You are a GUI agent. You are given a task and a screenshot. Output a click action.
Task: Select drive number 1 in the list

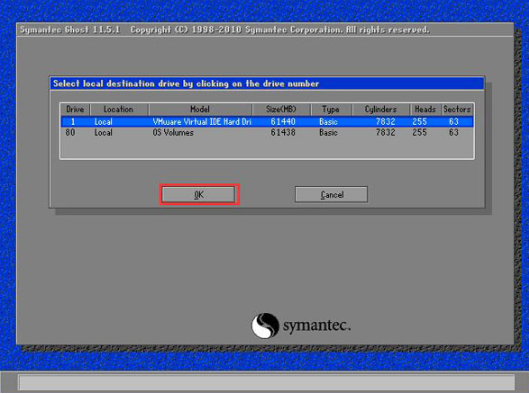pos(73,122)
